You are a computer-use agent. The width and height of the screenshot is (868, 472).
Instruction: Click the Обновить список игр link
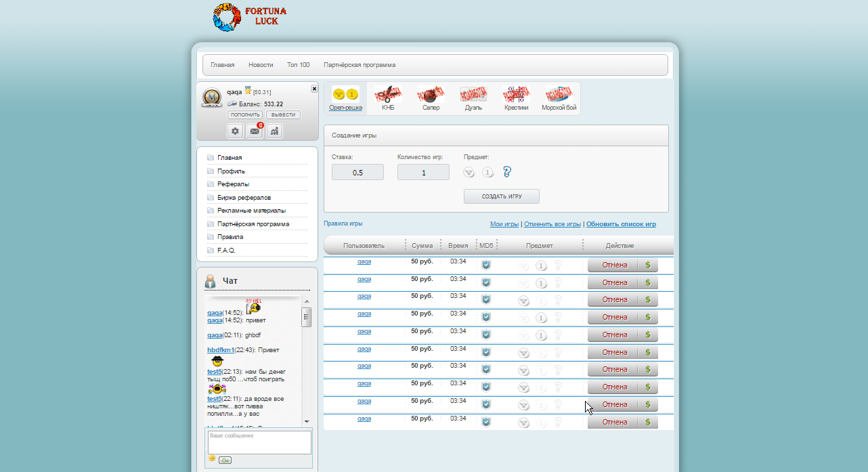pyautogui.click(x=621, y=224)
